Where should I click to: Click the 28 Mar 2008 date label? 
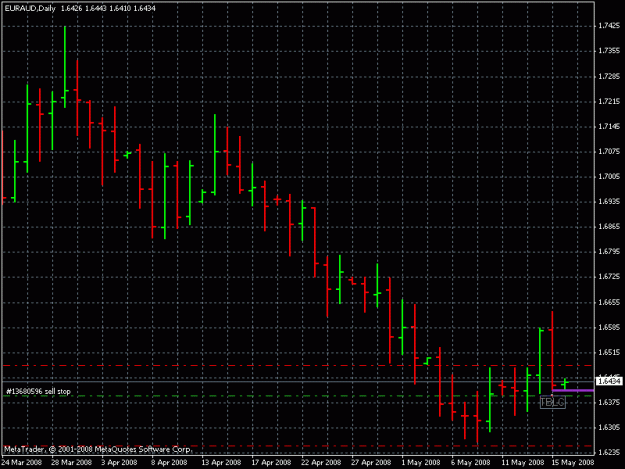(71, 463)
